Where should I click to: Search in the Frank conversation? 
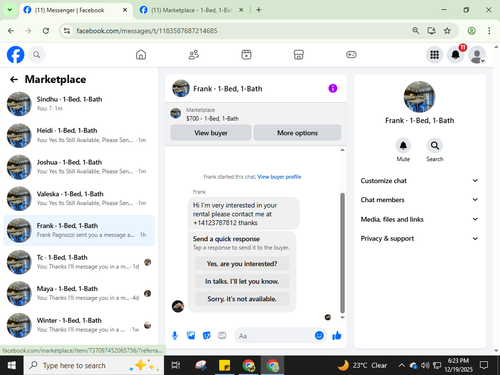click(435, 146)
